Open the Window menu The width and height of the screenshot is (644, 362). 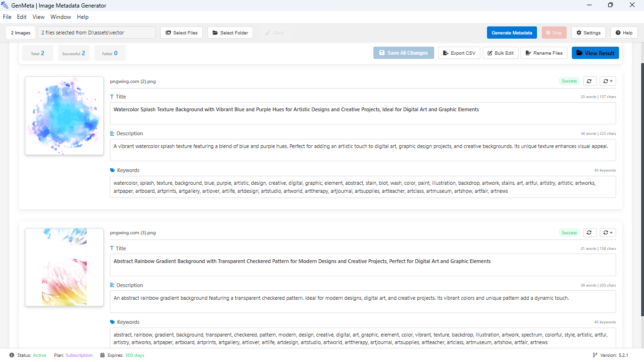[61, 17]
